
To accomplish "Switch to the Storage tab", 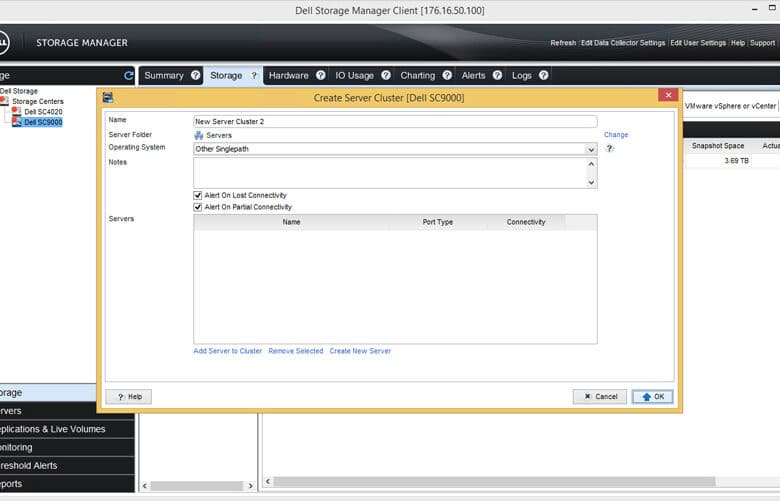I will coord(226,76).
